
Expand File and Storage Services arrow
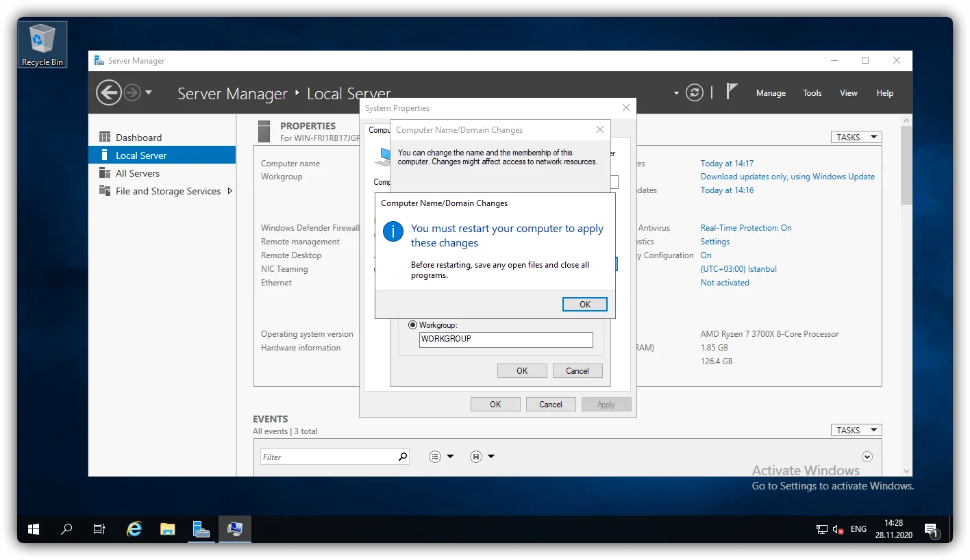[x=229, y=191]
